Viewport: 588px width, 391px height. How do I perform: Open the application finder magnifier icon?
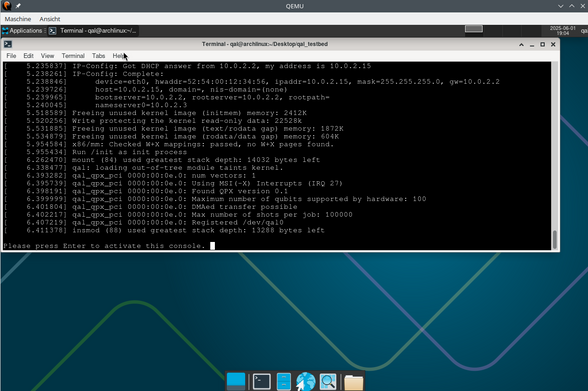pyautogui.click(x=328, y=382)
